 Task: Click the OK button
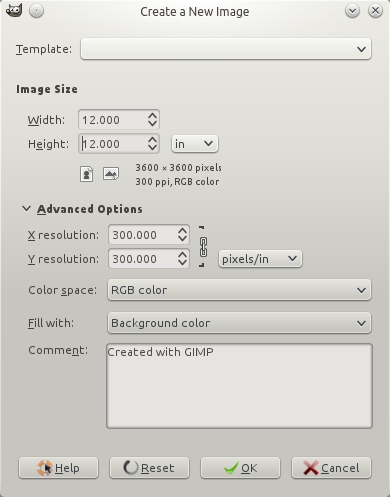[x=240, y=468]
